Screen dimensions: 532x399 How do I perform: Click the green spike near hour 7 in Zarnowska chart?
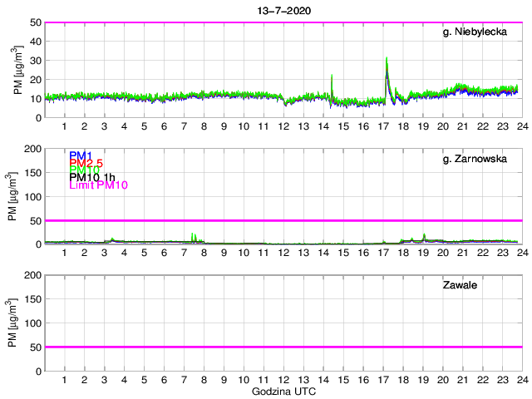pos(193,235)
